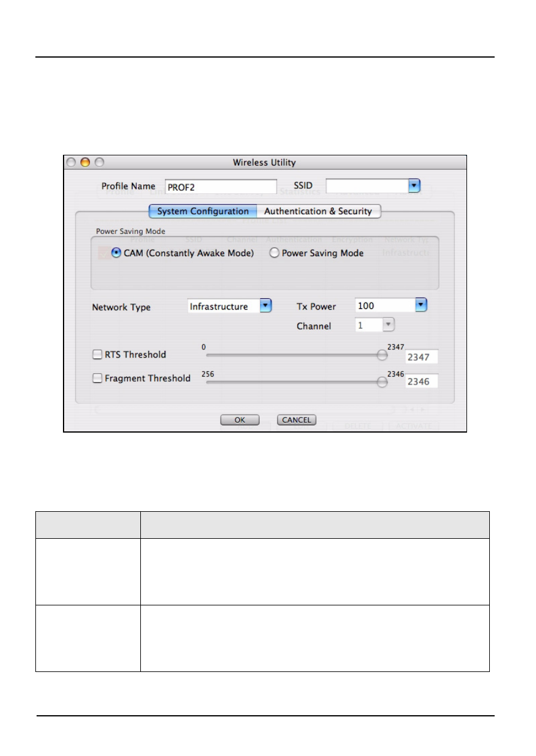Click the Network Type label
536x756 pixels.
121,307
